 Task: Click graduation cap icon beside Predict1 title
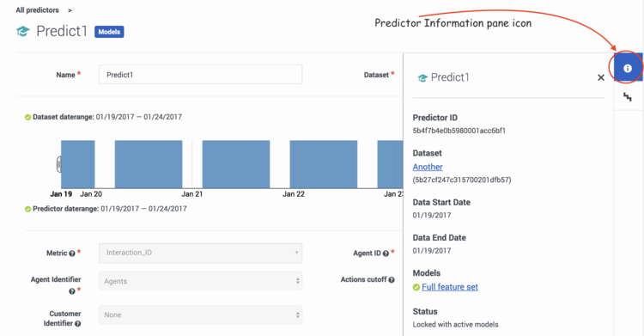coord(23,31)
